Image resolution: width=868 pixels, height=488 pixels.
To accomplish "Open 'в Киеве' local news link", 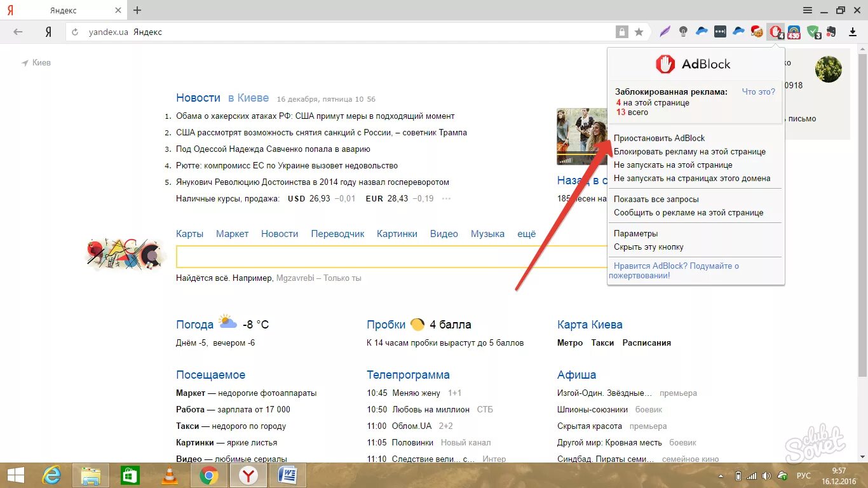I will pos(248,98).
